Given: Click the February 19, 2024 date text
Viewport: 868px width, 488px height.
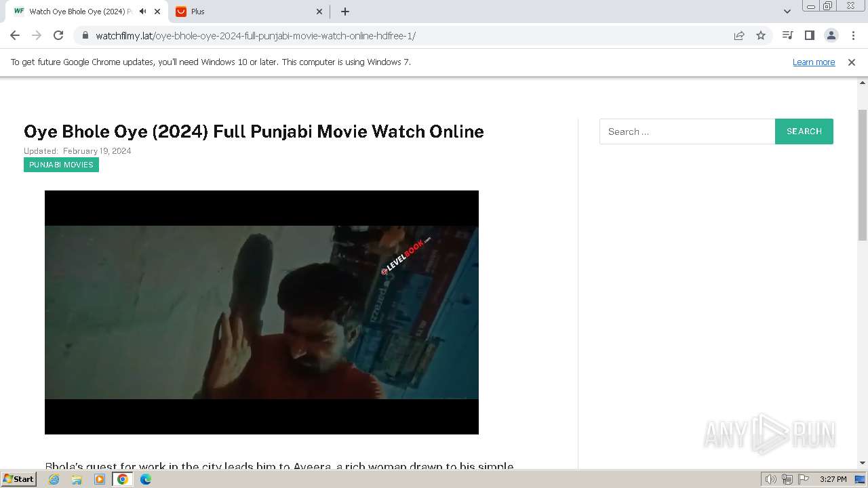Looking at the screenshot, I should coord(97,151).
